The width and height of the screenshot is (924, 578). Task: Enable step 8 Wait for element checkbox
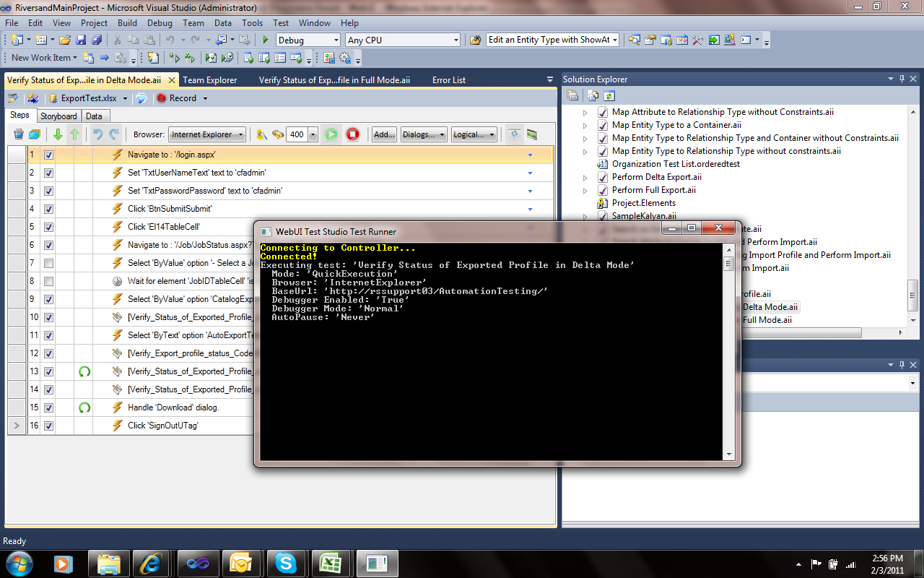pyautogui.click(x=48, y=281)
